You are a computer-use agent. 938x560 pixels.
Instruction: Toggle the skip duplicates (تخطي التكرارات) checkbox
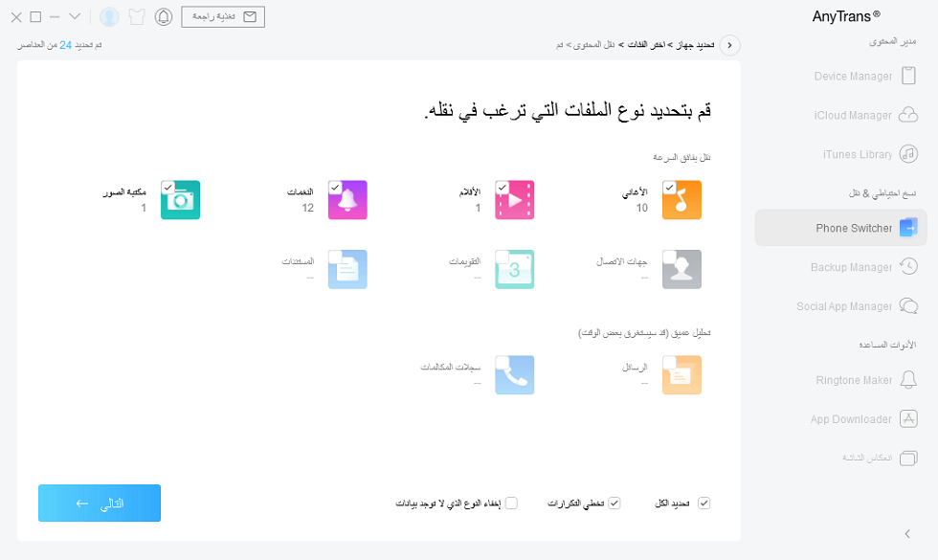tap(614, 504)
